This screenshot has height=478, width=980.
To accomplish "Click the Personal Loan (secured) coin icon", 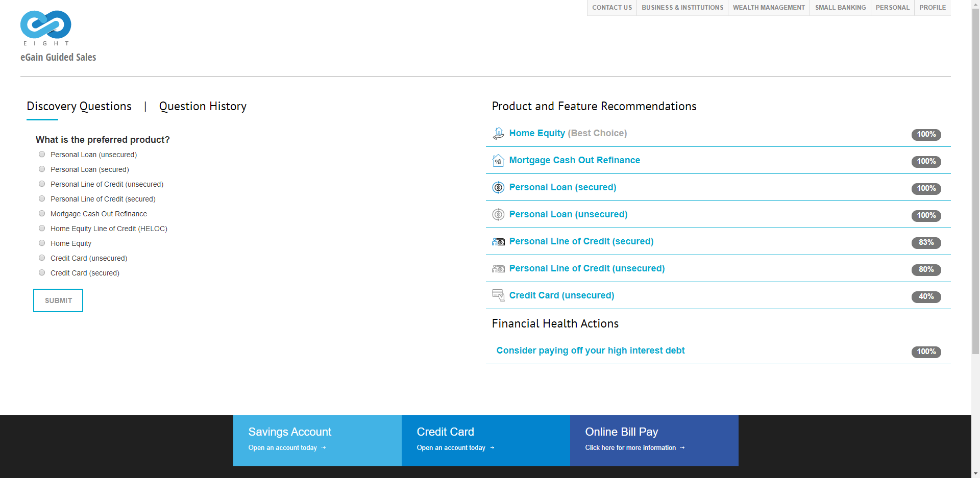I will (498, 187).
